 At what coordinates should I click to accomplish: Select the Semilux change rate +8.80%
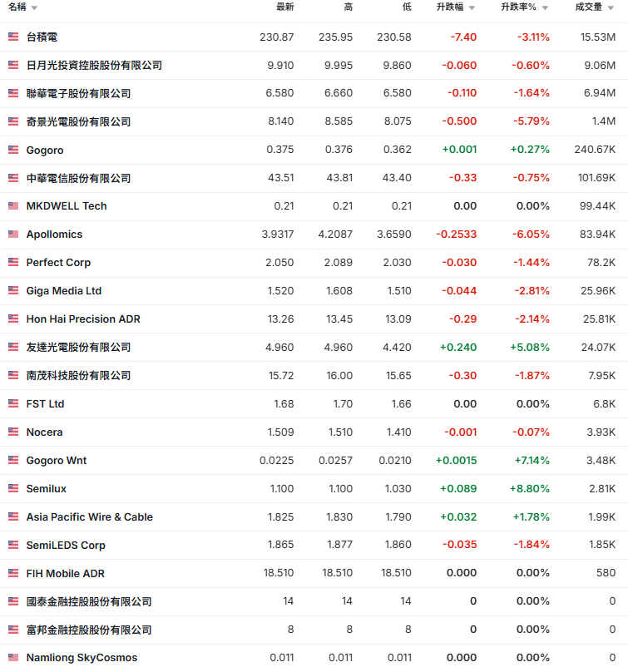pyautogui.click(x=529, y=488)
